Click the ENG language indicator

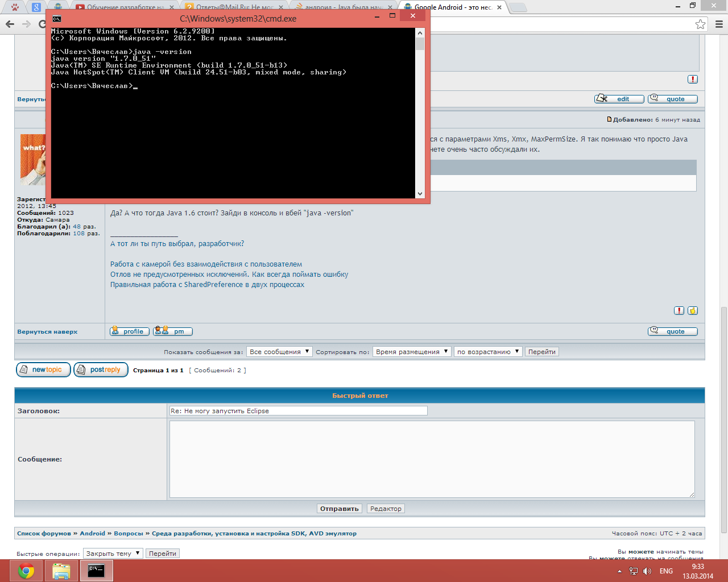coord(666,571)
